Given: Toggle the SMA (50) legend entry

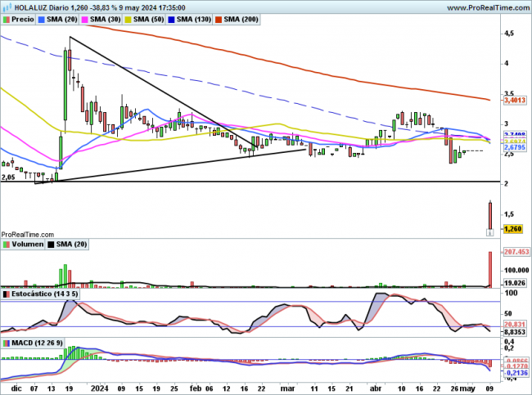Looking at the screenshot, I should [x=147, y=18].
